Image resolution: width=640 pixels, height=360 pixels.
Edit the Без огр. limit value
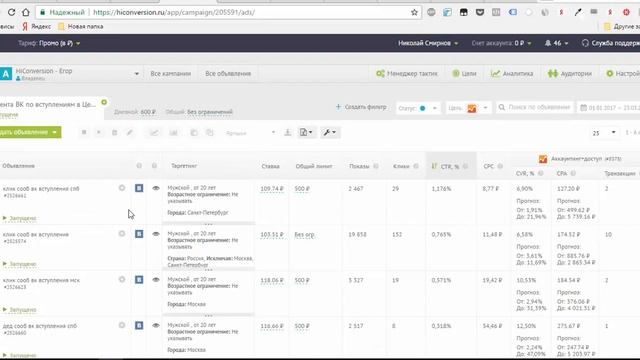tap(304, 235)
